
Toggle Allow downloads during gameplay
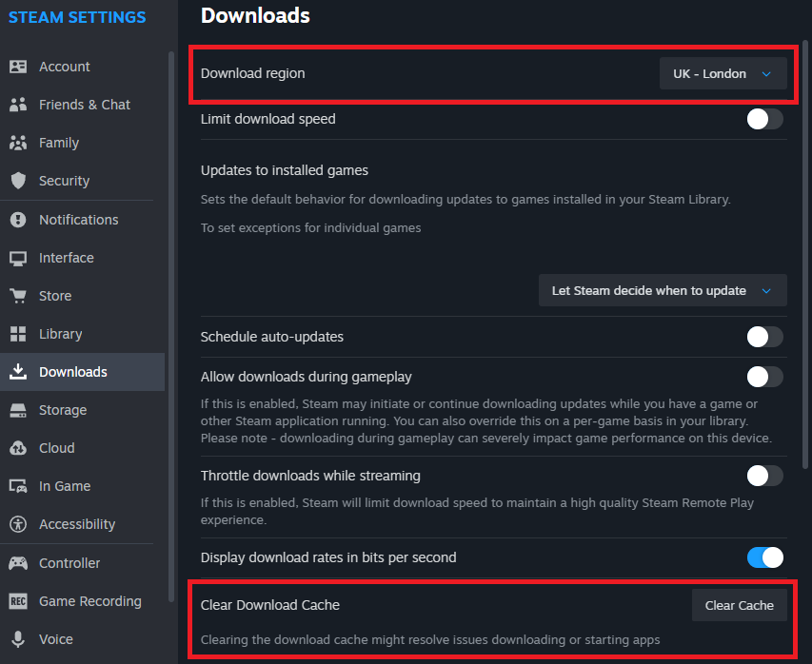click(764, 377)
